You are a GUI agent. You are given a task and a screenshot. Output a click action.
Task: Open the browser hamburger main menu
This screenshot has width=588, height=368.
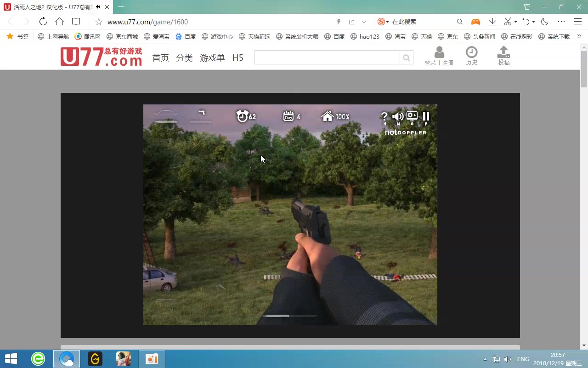[578, 22]
